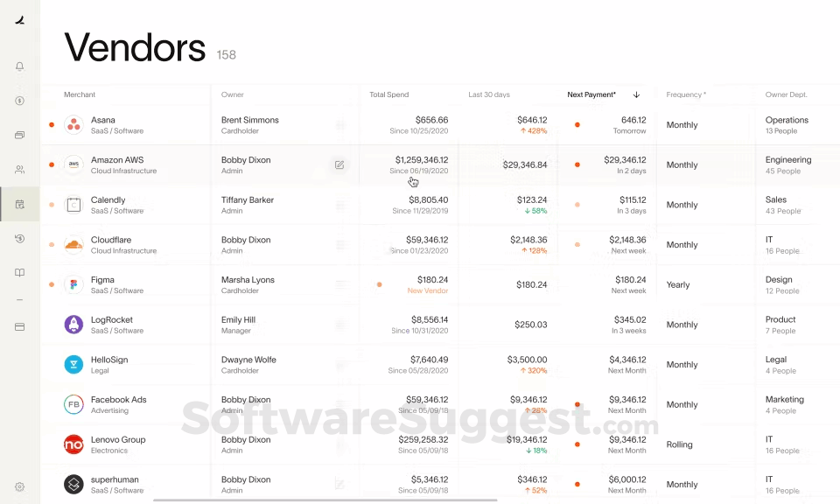Image resolution: width=840 pixels, height=504 pixels.
Task: Sort by the Total Spend column header
Action: tap(388, 94)
